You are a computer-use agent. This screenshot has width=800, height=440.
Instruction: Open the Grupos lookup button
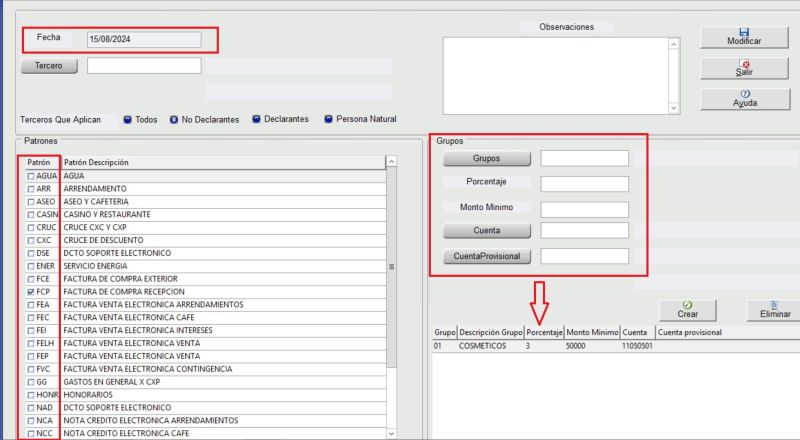pyautogui.click(x=487, y=158)
